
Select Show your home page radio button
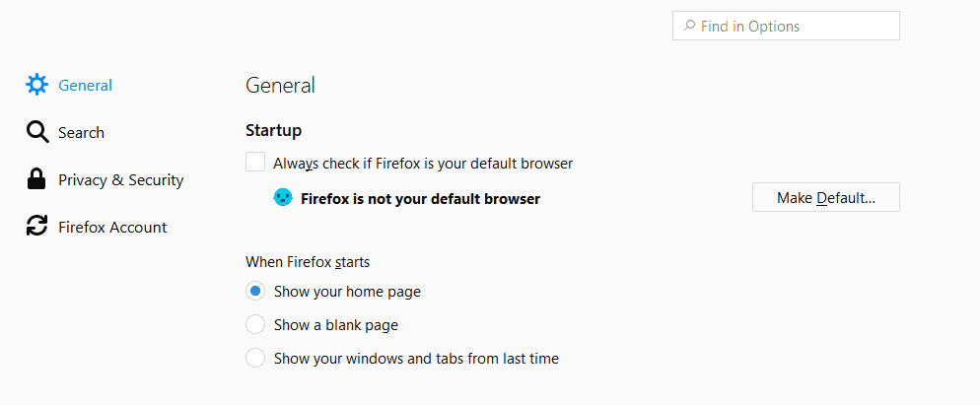click(x=255, y=292)
